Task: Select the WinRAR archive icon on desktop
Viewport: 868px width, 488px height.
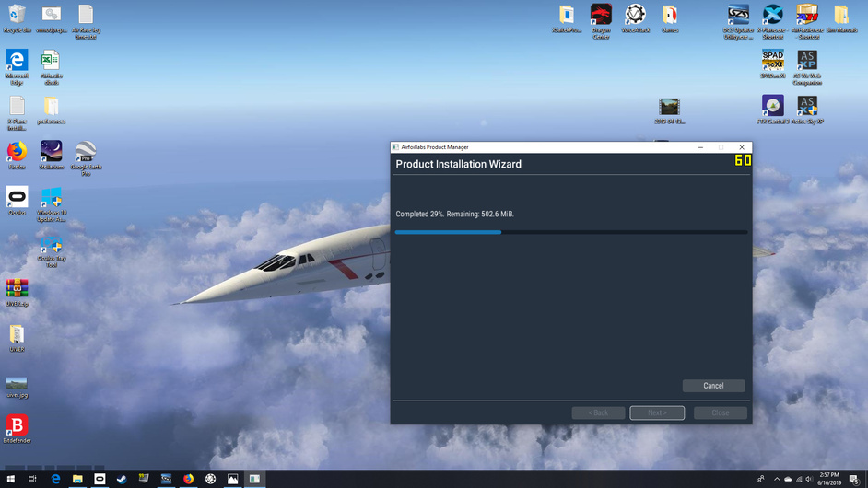Action: pos(17,293)
